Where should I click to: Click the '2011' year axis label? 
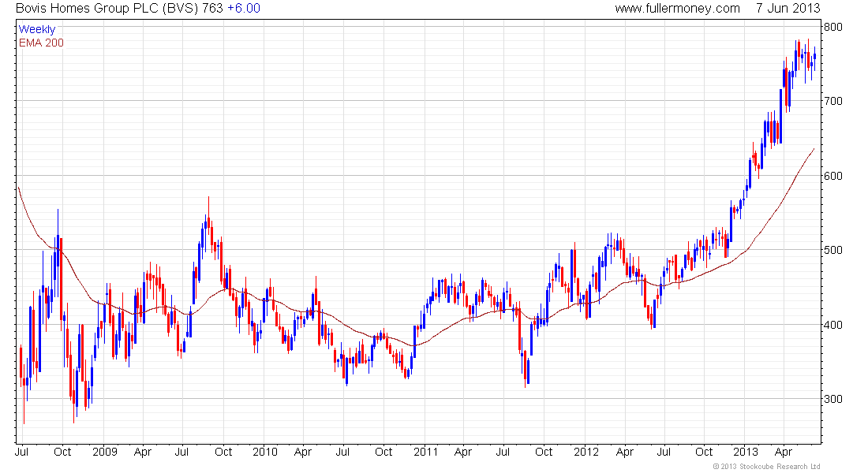425,452
